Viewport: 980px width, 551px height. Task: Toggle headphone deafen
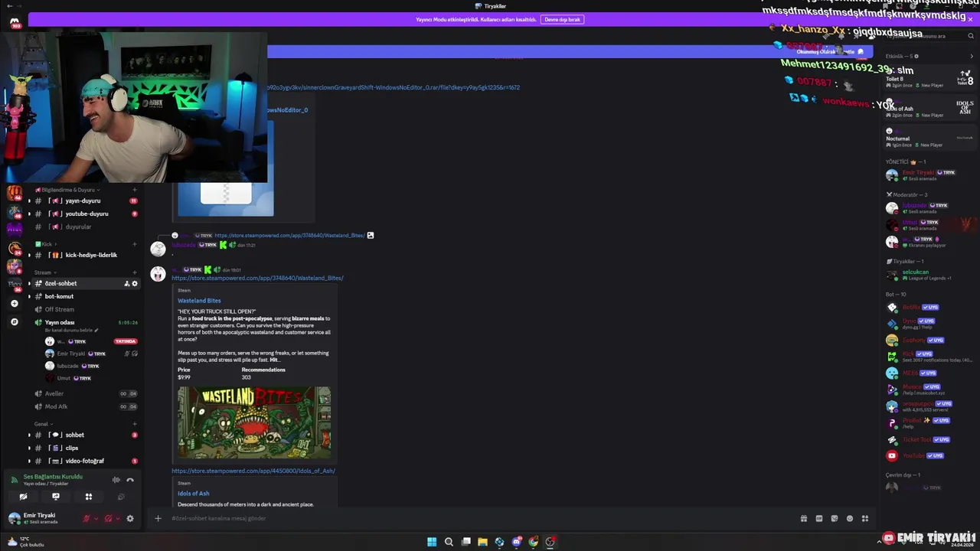(x=108, y=519)
